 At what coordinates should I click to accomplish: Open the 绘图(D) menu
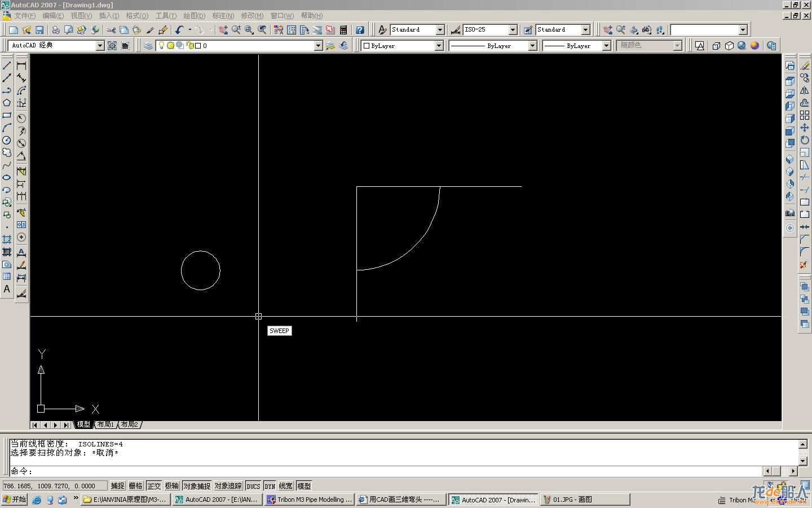(194, 16)
